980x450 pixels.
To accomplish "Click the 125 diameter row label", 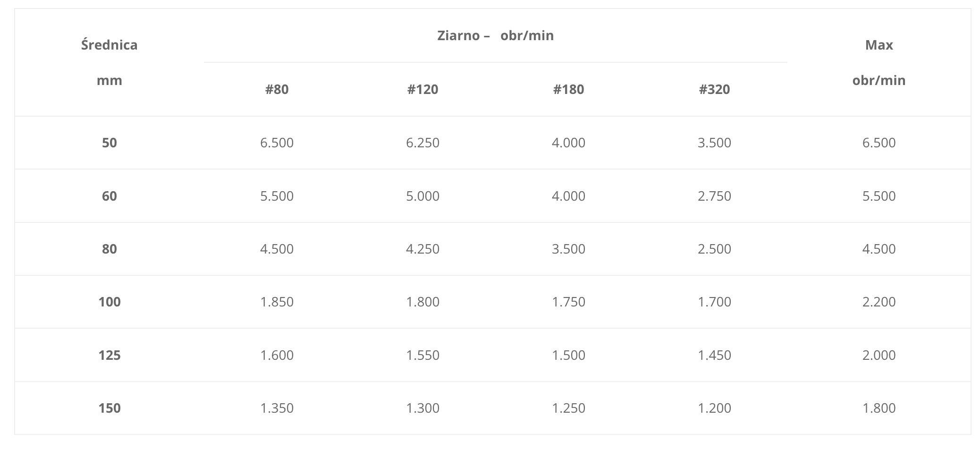I will pyautogui.click(x=109, y=355).
